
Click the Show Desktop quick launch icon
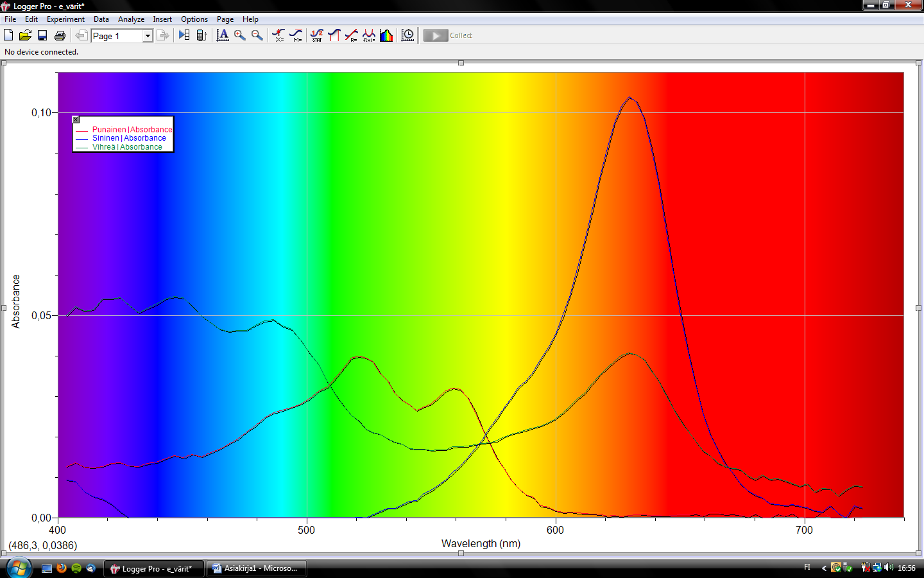click(x=47, y=568)
